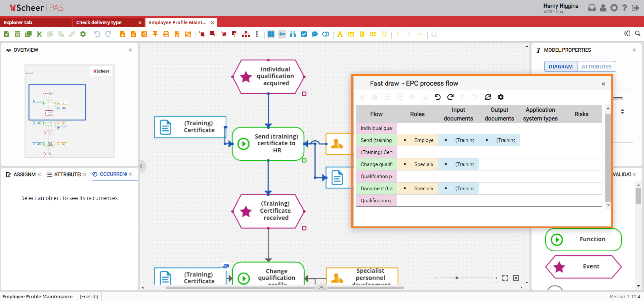The height and width of the screenshot is (301, 644).
Task: Click the orange print icon in toolbar
Action: click(x=166, y=34)
